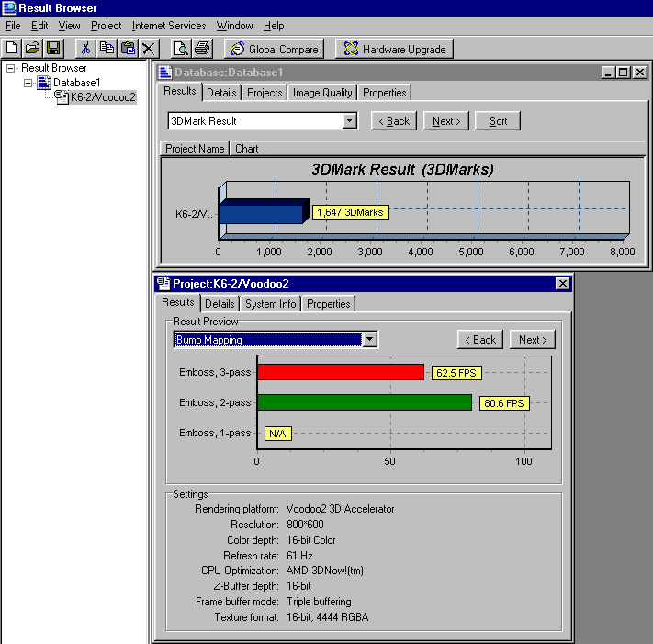Switch to Database Details tab
Image resolution: width=653 pixels, height=644 pixels.
[221, 93]
